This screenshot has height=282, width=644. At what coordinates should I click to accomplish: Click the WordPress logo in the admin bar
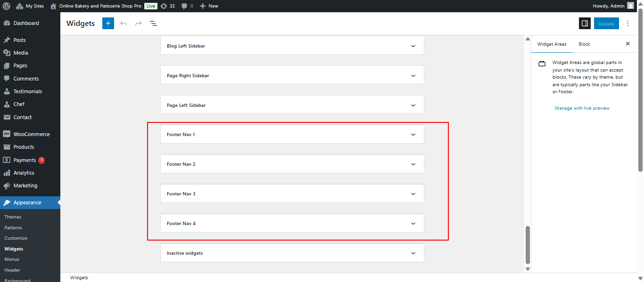coord(5,6)
